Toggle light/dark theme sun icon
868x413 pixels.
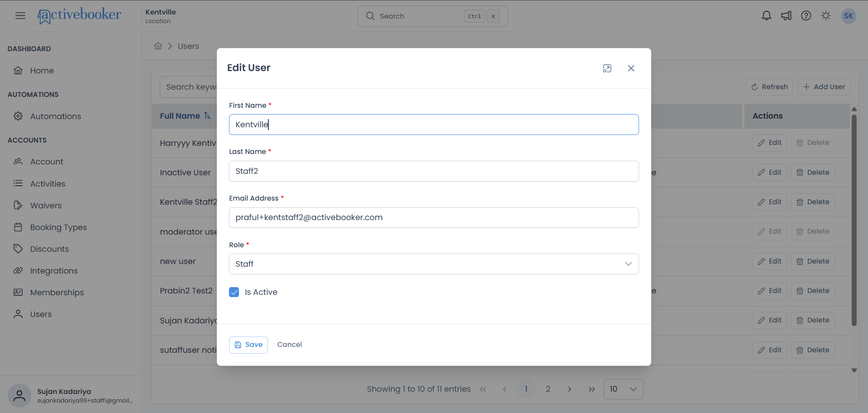(x=826, y=16)
